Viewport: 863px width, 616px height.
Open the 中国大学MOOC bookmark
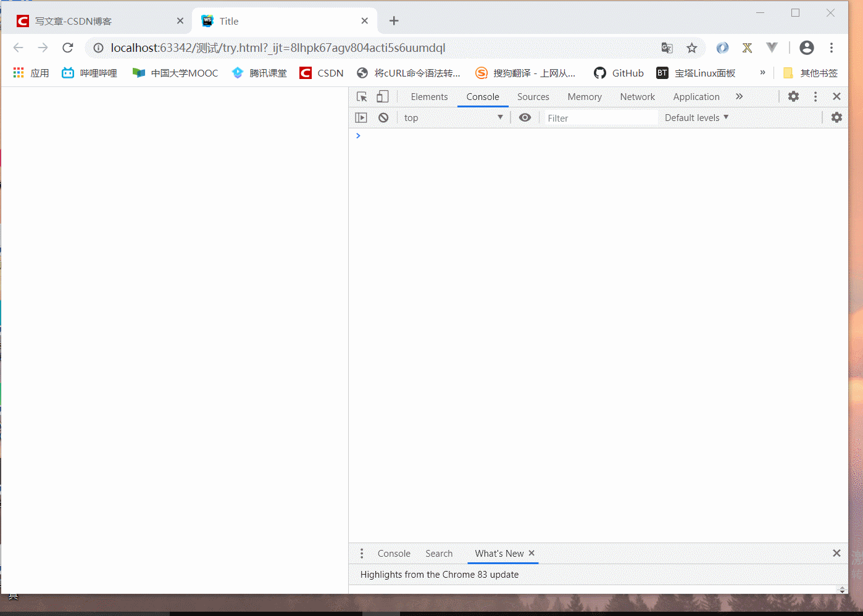[x=175, y=73]
